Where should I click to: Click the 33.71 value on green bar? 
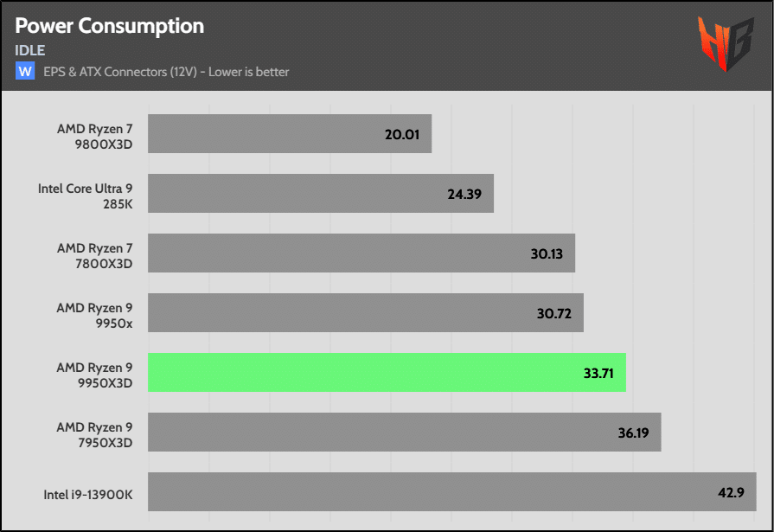[x=598, y=373]
